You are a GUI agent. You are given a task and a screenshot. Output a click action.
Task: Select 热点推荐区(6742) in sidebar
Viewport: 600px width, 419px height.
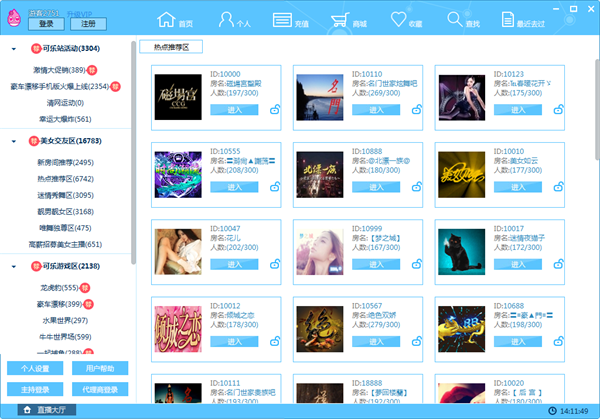(x=65, y=179)
